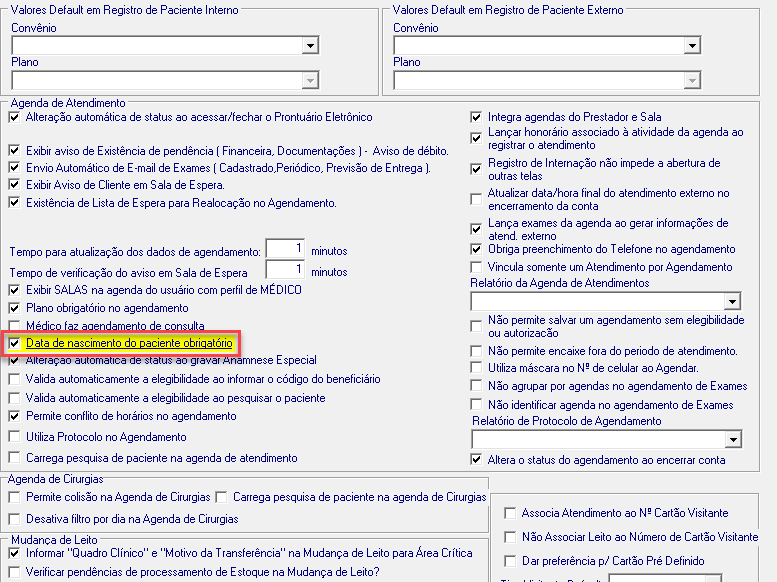Viewport: 777px width, 582px height.
Task: Expand Relatório da Agenda de Atendimentos combo
Action: (x=732, y=301)
